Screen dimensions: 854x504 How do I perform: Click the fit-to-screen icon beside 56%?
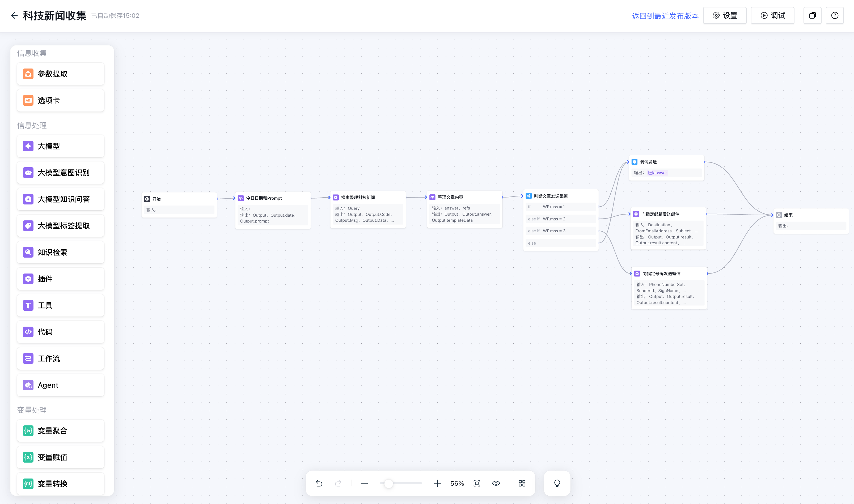[x=477, y=483]
